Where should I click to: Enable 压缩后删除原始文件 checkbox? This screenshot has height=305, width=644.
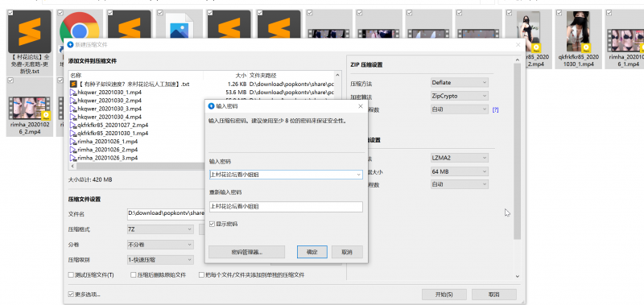pyautogui.click(x=134, y=275)
